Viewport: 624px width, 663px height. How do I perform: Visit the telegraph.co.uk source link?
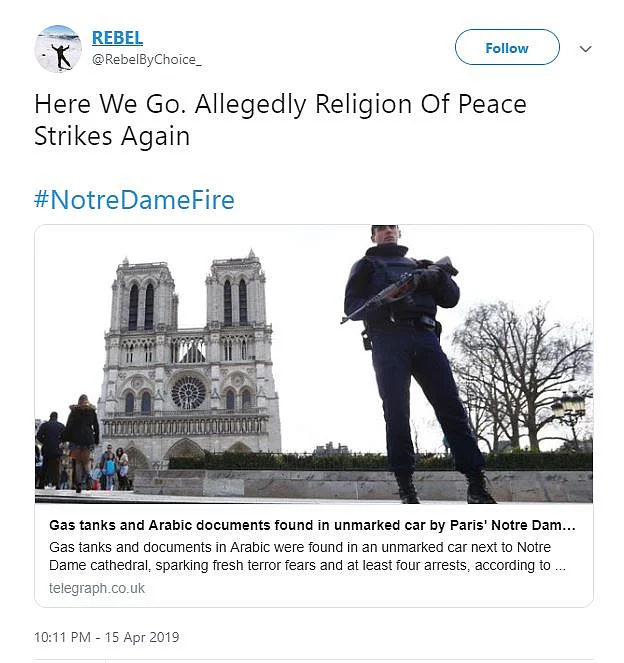point(97,588)
